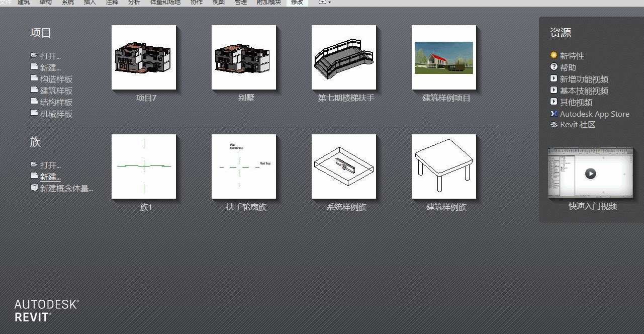644x334 pixels.
Task: Switch to the 体量和场地 ribbon tab
Action: coord(165,3)
